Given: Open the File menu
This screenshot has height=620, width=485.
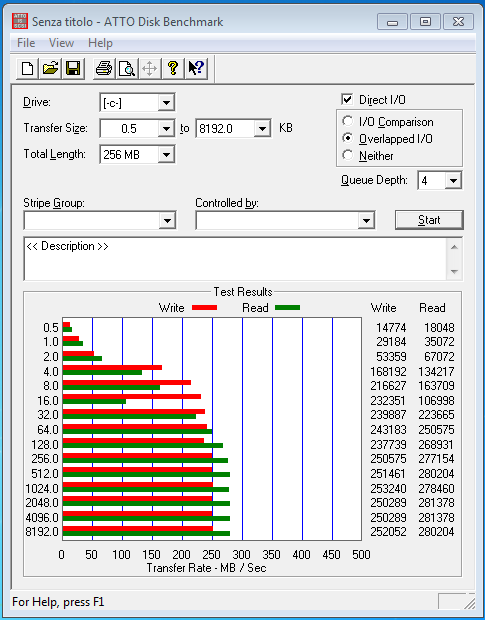Looking at the screenshot, I should [26, 43].
